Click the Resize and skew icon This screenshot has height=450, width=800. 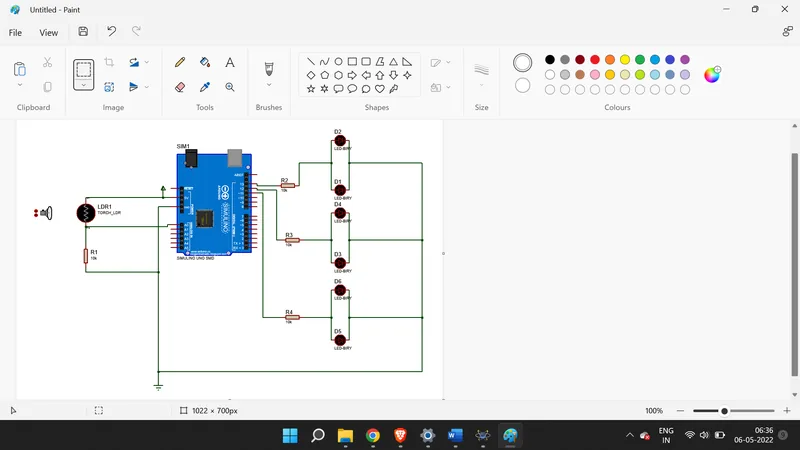109,87
